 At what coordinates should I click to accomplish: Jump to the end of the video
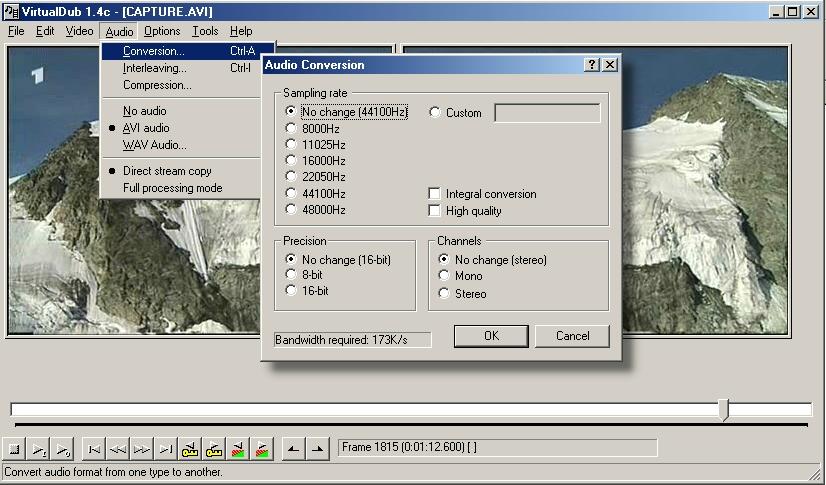(166, 449)
